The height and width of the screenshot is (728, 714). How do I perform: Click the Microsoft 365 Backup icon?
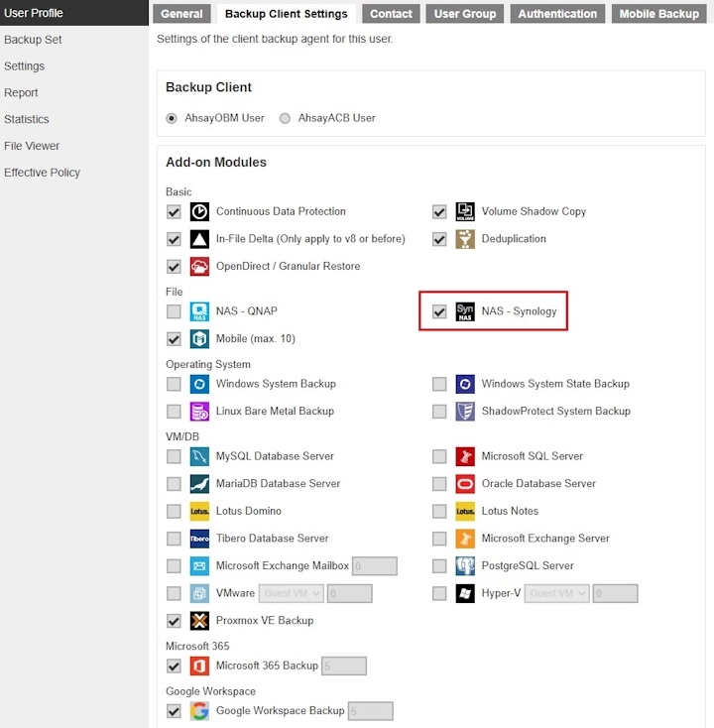(x=199, y=666)
